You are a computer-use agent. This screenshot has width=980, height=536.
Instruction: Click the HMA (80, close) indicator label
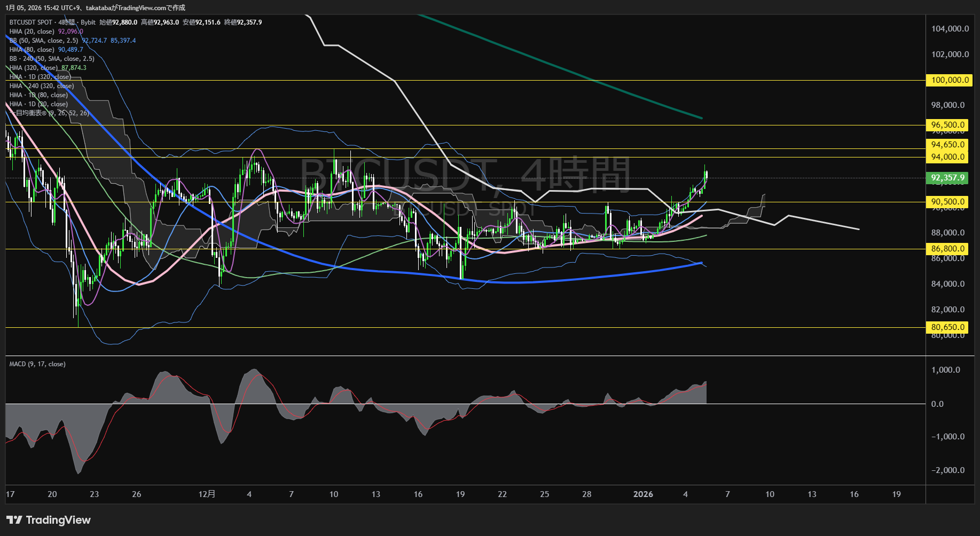click(x=32, y=50)
